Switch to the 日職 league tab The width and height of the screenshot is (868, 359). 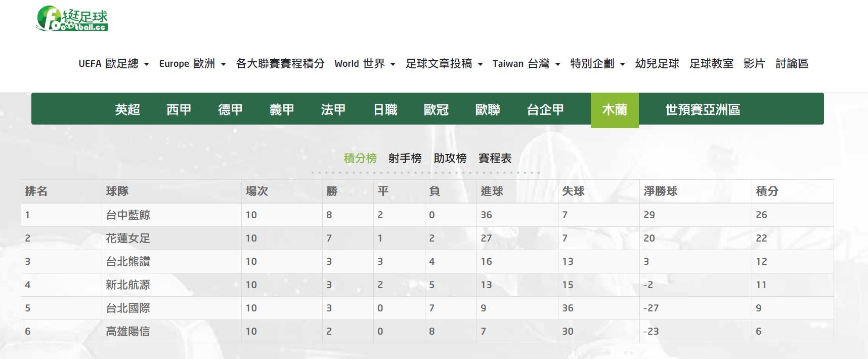tap(385, 109)
